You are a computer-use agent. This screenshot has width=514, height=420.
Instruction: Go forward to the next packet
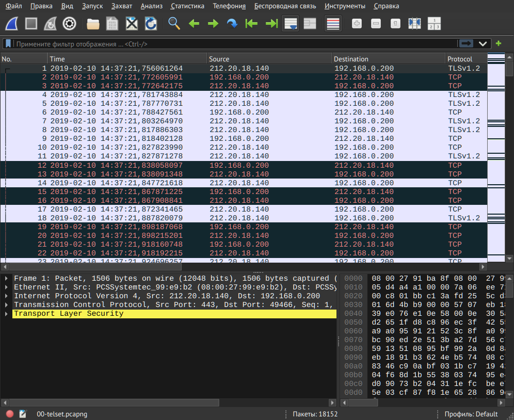tap(213, 24)
